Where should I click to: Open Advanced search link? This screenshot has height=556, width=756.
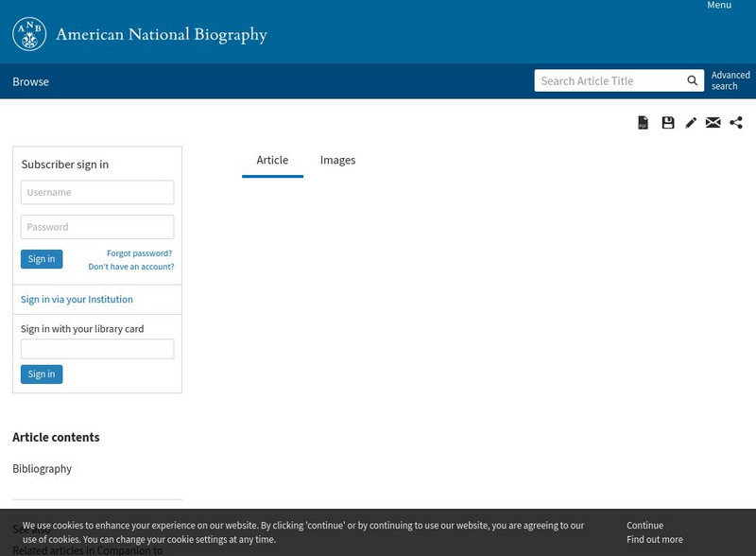[730, 80]
